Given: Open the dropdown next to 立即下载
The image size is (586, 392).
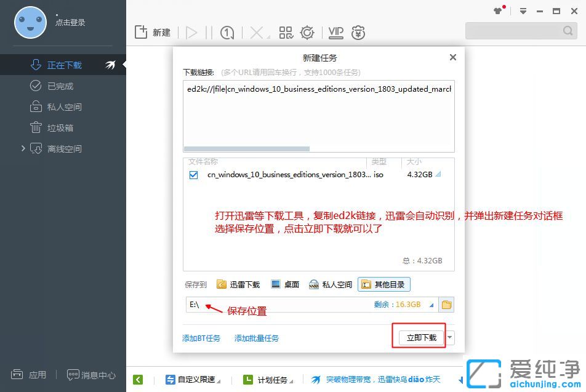Looking at the screenshot, I should (450, 337).
